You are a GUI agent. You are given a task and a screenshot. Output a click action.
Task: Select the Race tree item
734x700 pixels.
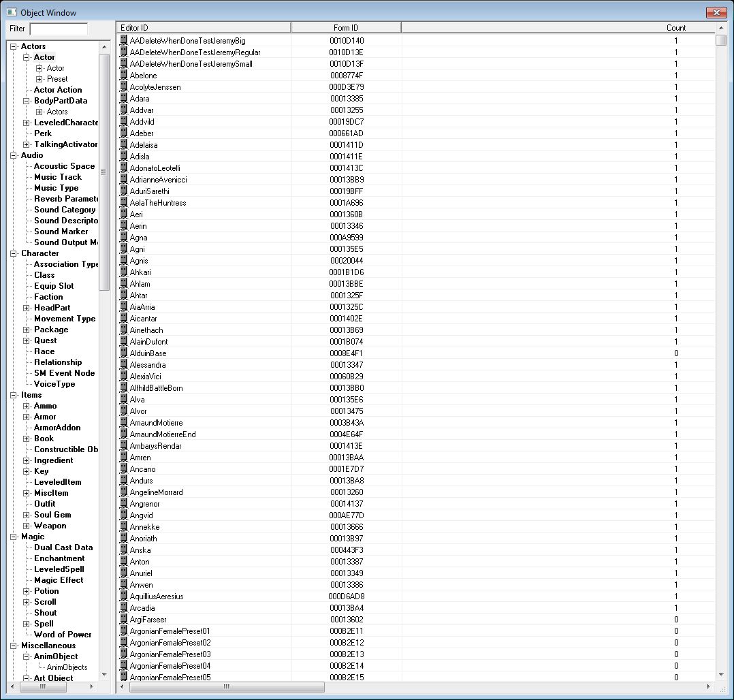coord(44,351)
